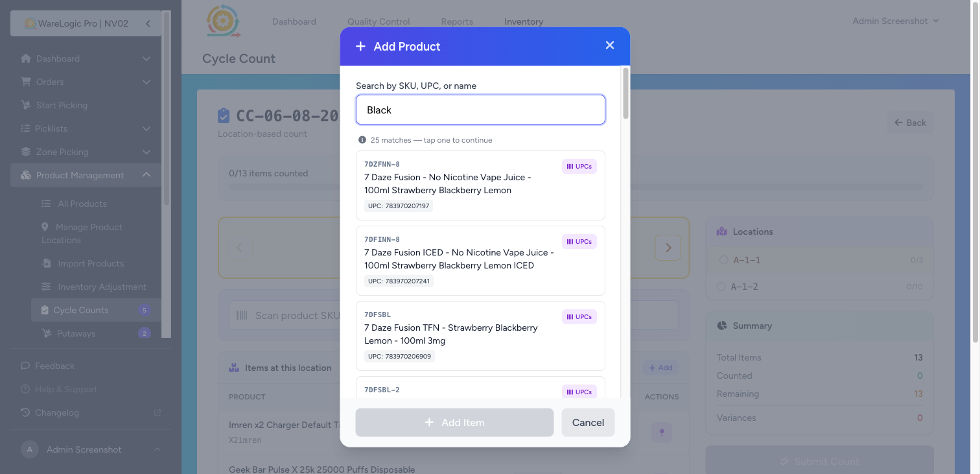Click the Scan product SKU field

point(454,315)
